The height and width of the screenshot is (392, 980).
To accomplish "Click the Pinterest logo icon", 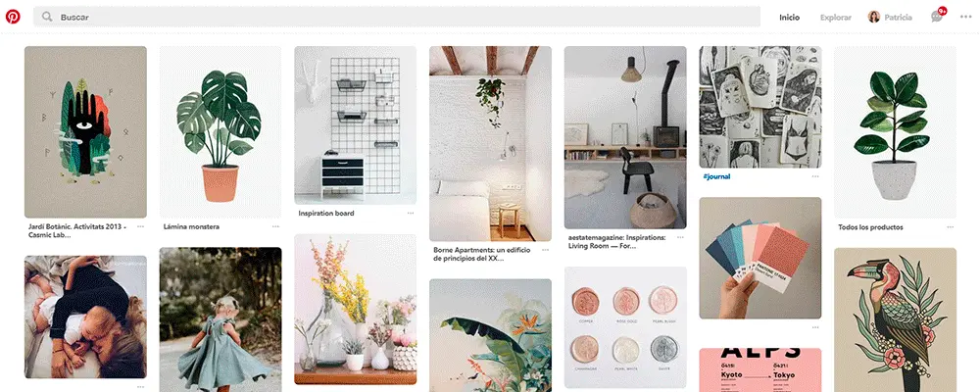I will tap(13, 17).
